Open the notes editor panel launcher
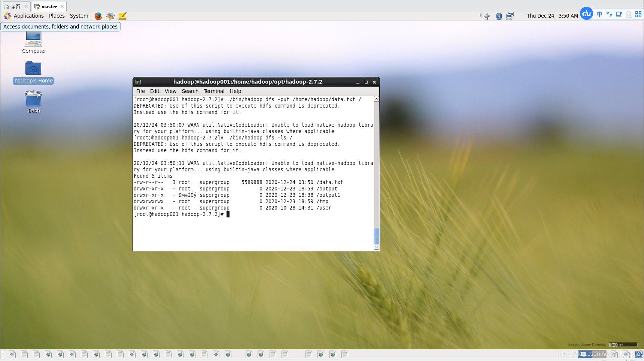This screenshot has width=644, height=361. (122, 16)
